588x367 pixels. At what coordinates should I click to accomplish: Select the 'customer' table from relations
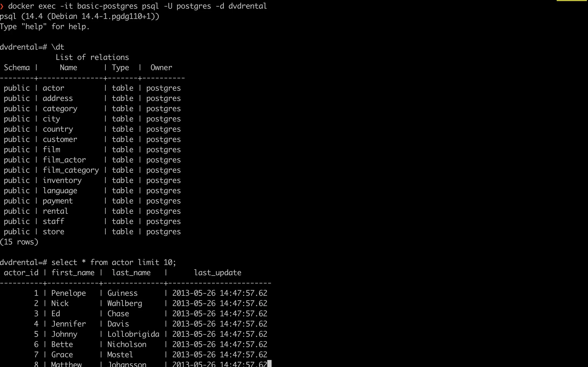tap(59, 139)
